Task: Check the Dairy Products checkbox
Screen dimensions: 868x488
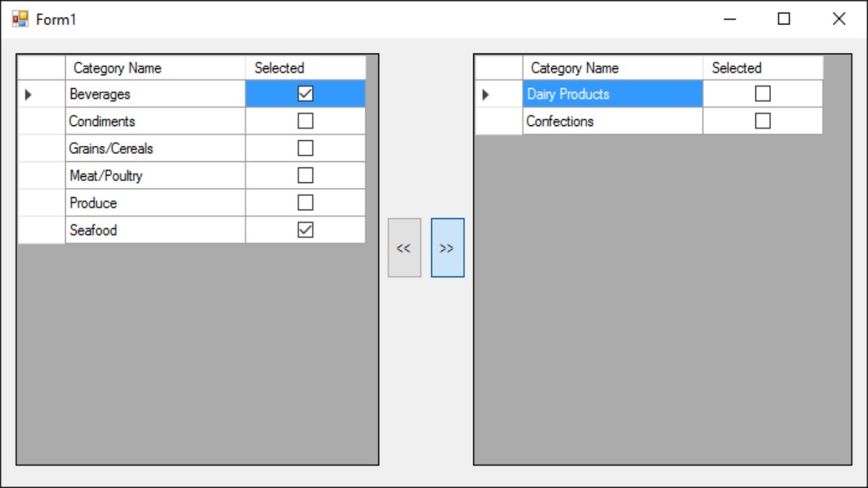Action: 763,94
